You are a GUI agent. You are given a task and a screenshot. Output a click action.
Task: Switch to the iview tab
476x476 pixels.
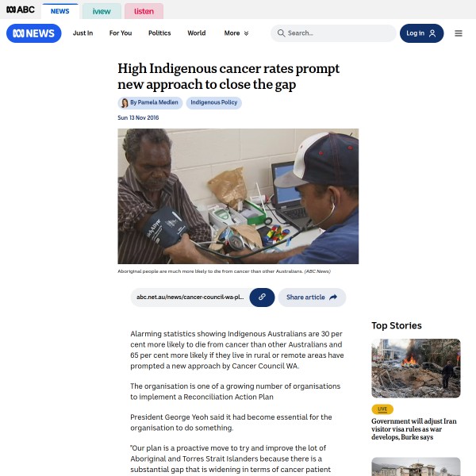coord(102,11)
